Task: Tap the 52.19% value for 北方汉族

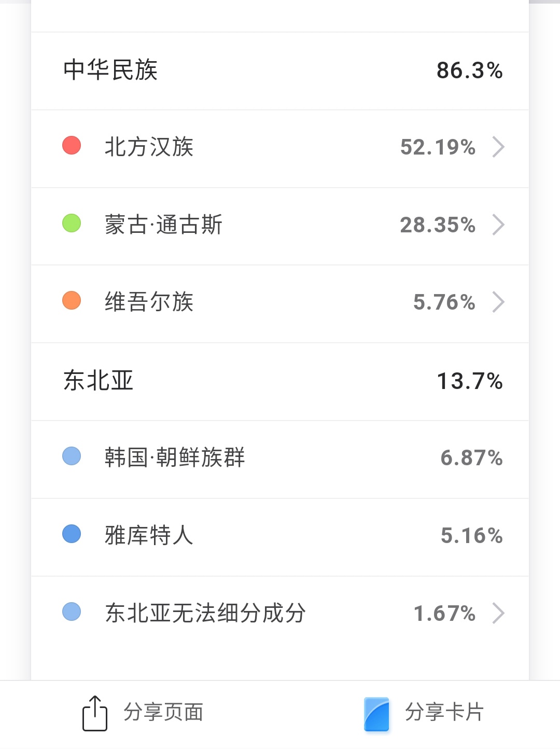Action: tap(438, 147)
